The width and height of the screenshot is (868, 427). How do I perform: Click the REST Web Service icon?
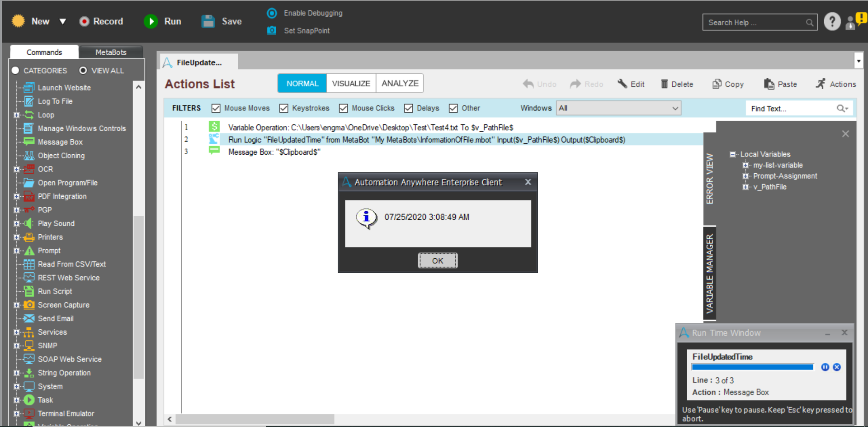29,277
